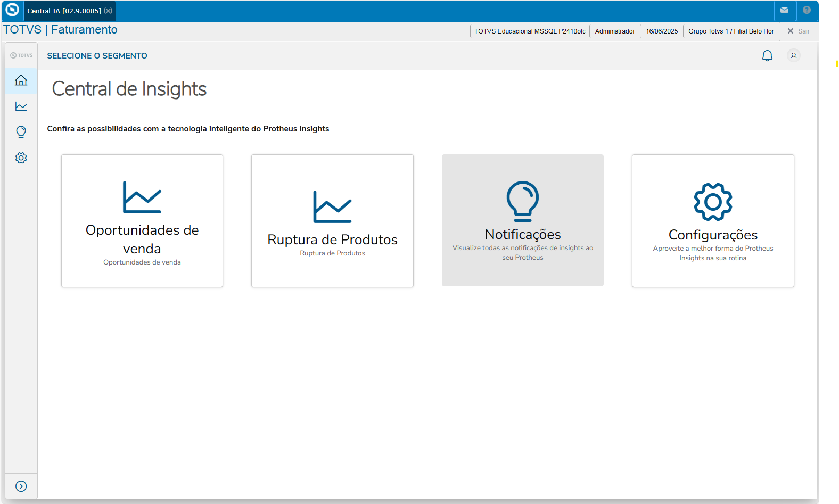Click the Administrador user label
Screen dimensions: 839x504
coord(615,31)
